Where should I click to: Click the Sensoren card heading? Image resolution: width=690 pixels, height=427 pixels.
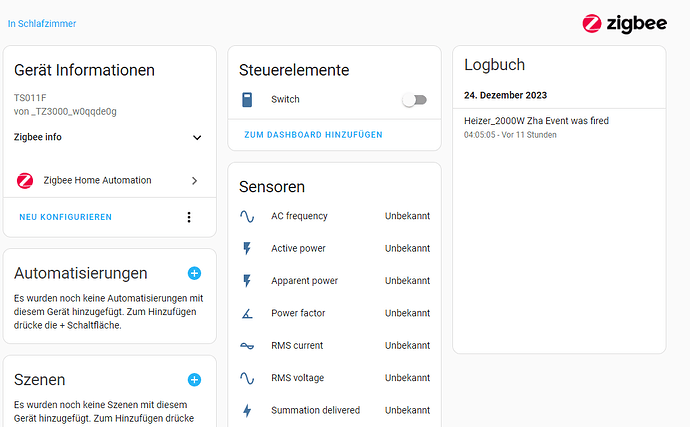click(x=272, y=187)
